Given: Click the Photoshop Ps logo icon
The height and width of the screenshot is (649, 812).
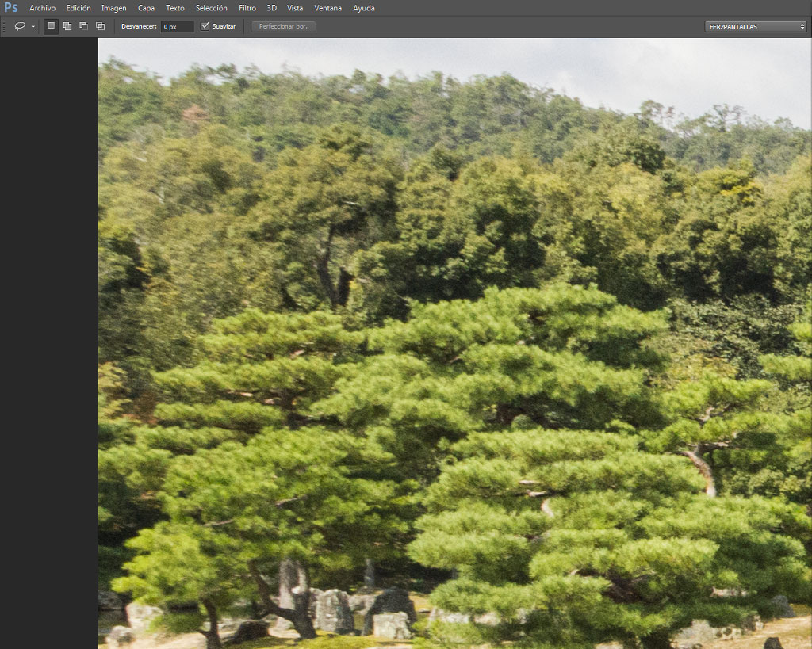Looking at the screenshot, I should pos(11,8).
